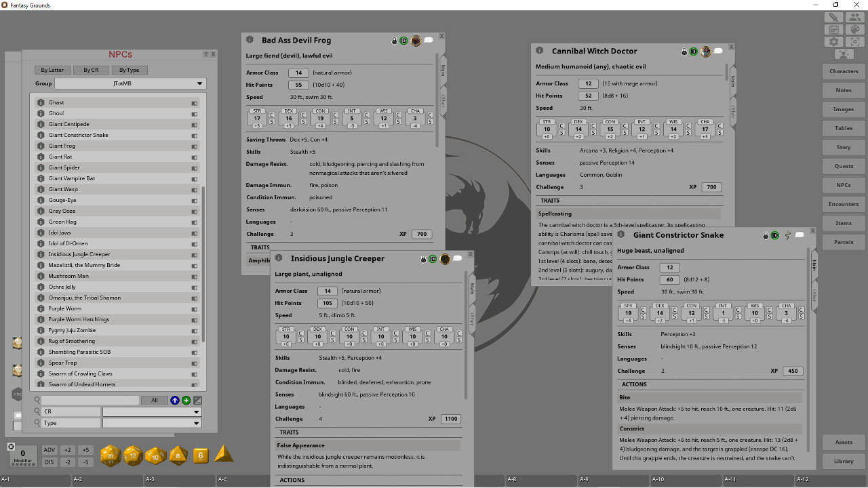Select Main tab on Insidious Jungle Creeper
The width and height of the screenshot is (868, 488).
pyautogui.click(x=472, y=289)
